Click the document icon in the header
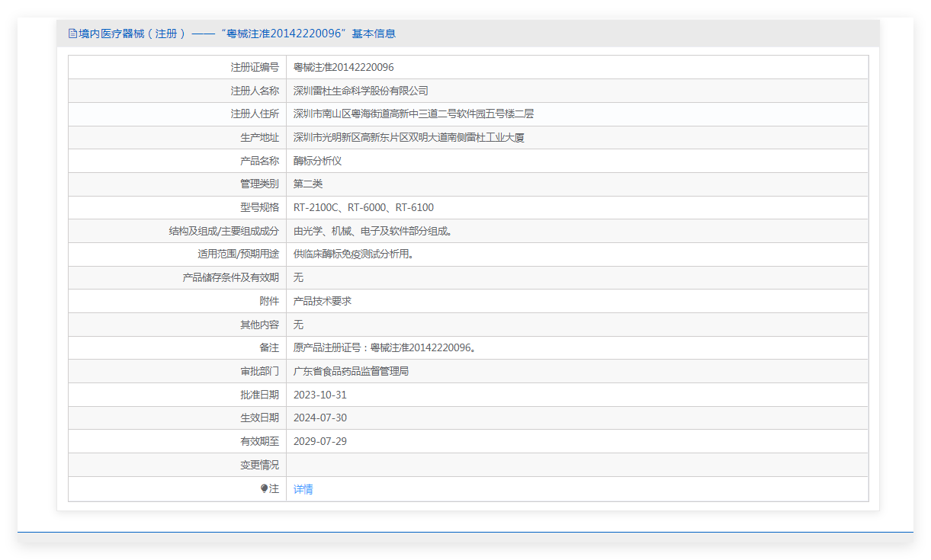 [x=72, y=34]
